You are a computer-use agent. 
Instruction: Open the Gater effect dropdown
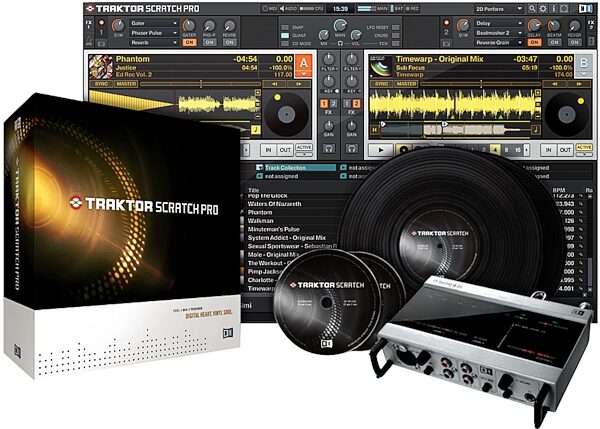pyautogui.click(x=154, y=23)
